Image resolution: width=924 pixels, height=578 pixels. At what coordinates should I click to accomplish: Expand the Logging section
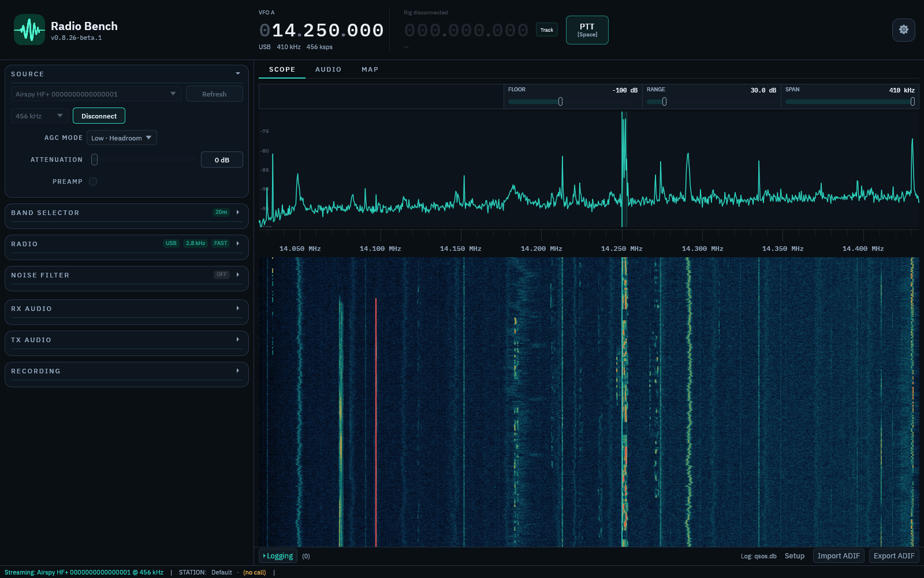(278, 555)
